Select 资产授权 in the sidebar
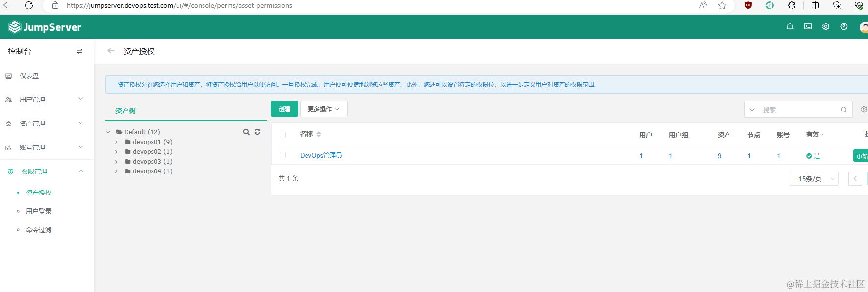The height and width of the screenshot is (292, 868). (x=39, y=193)
